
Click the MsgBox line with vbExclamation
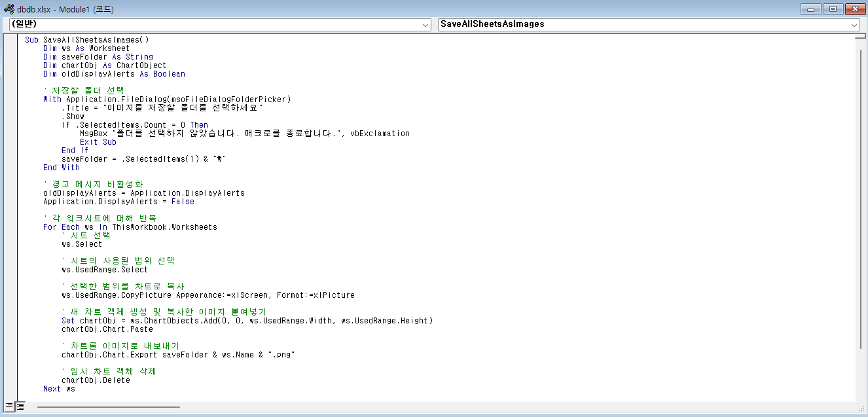[x=245, y=133]
